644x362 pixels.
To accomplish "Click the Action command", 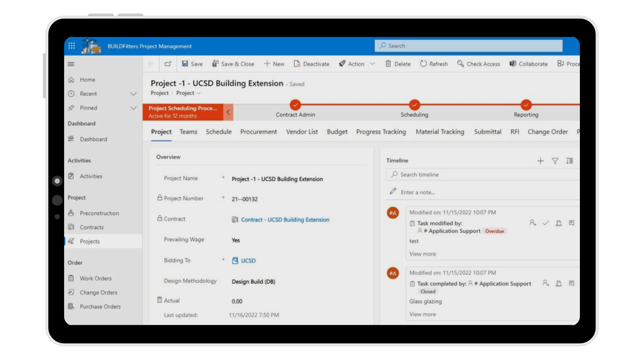I will 352,64.
